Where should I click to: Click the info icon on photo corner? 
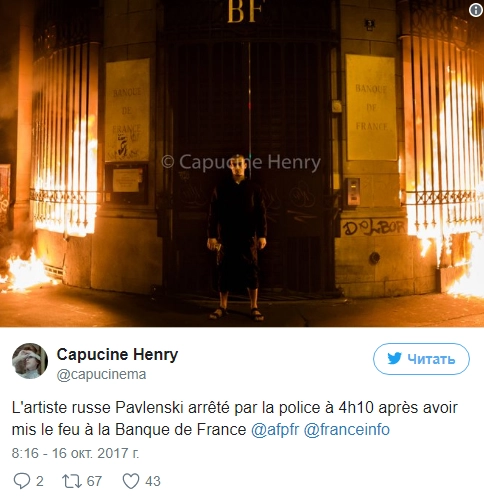coord(476,10)
